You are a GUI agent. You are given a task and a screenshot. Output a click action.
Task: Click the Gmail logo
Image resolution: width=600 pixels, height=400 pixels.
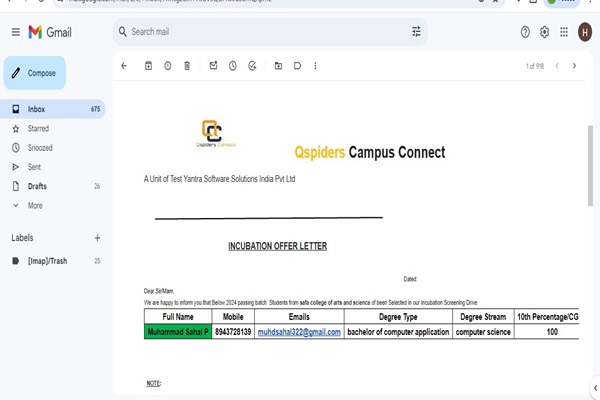click(x=50, y=32)
